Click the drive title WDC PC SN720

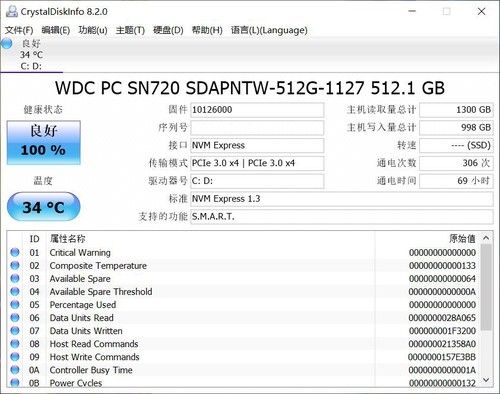[250, 88]
